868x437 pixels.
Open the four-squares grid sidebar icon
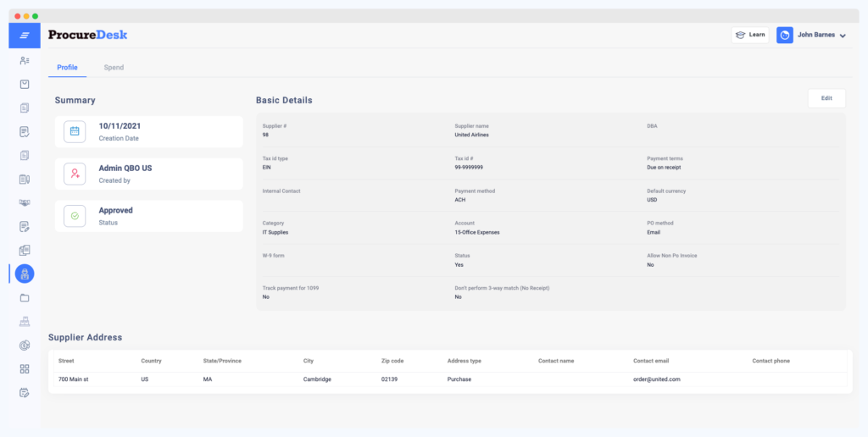pos(25,369)
